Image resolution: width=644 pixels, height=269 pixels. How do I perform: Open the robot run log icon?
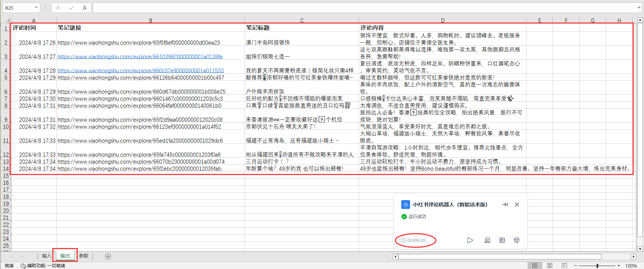(487, 240)
